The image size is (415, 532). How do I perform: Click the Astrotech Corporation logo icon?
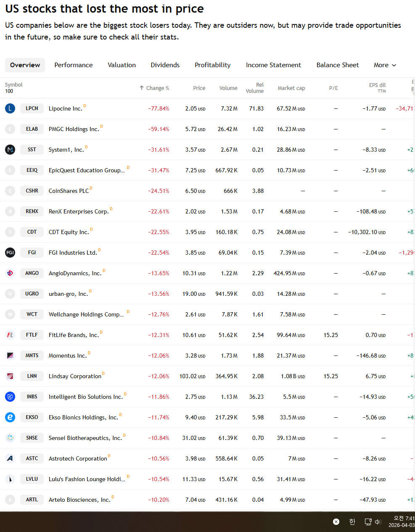click(10, 458)
